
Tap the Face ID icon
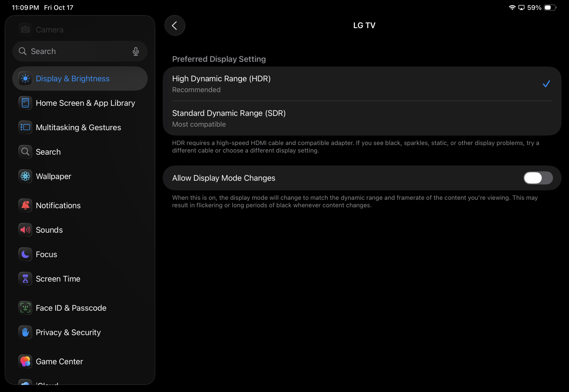[25, 308]
